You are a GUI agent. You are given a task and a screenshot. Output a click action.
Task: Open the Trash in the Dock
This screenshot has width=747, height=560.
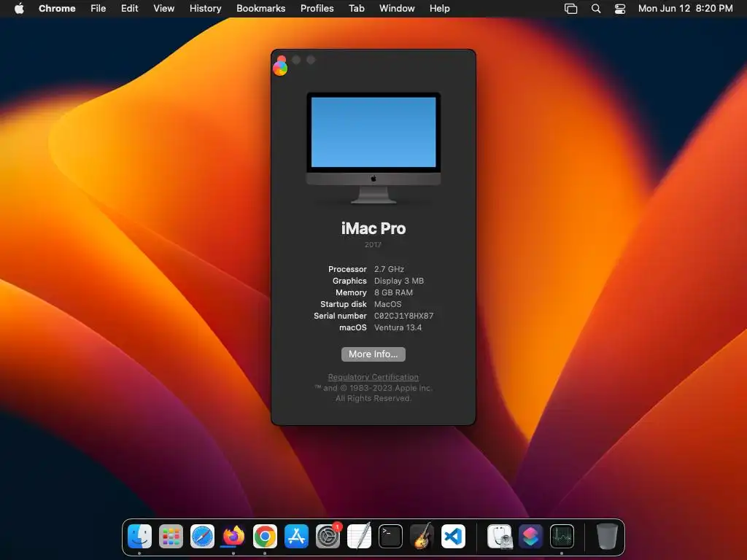607,536
